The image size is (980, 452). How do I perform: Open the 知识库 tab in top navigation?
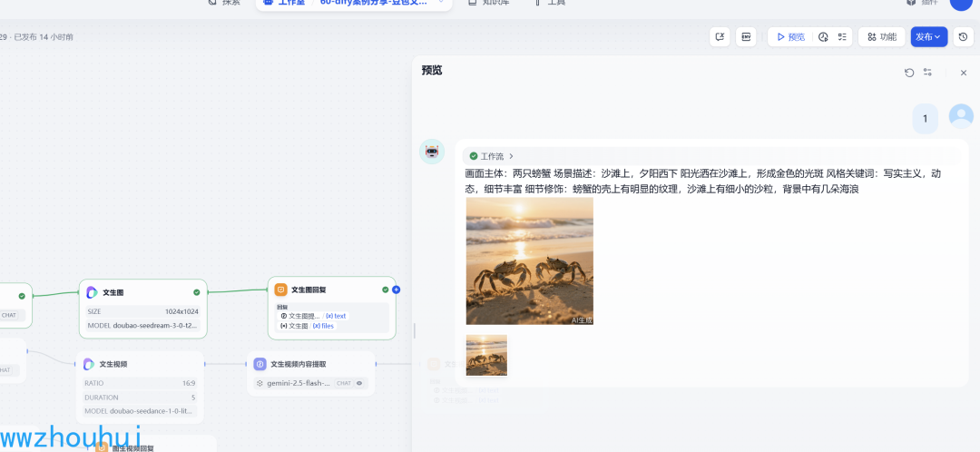pos(496,3)
